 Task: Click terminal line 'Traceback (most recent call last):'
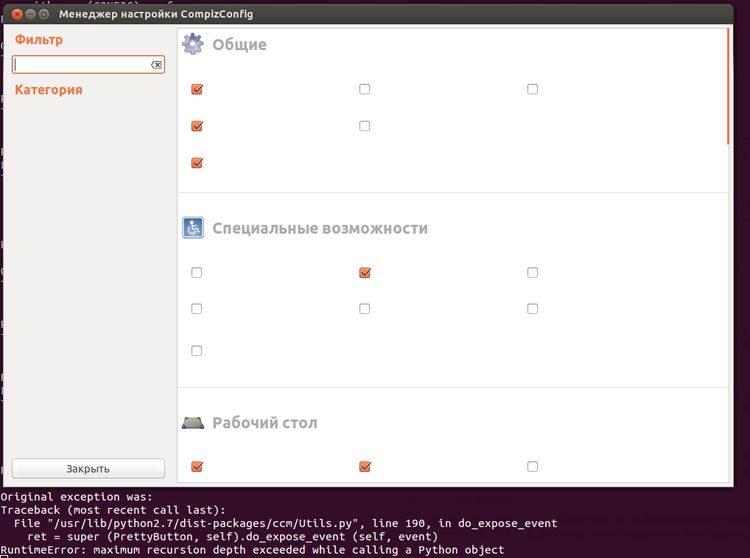[x=113, y=510]
